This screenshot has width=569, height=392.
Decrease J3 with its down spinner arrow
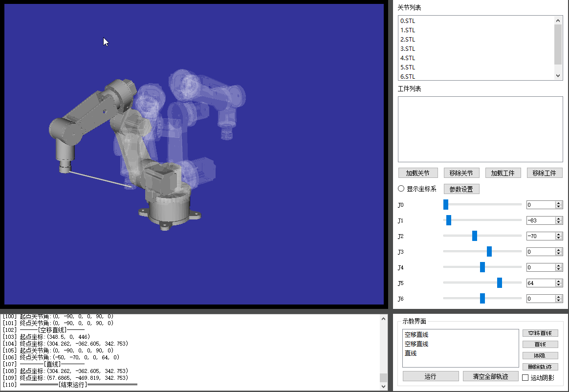[559, 254]
